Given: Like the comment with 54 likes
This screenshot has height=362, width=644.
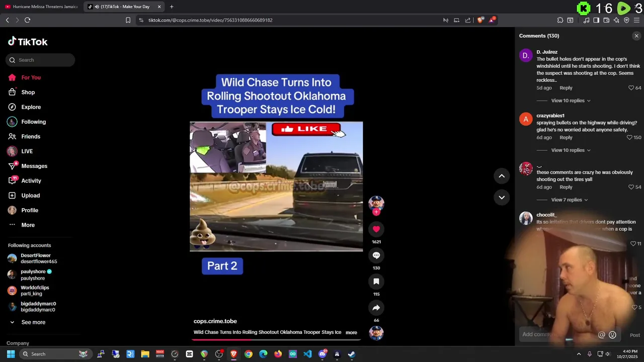Looking at the screenshot, I should [x=631, y=187].
